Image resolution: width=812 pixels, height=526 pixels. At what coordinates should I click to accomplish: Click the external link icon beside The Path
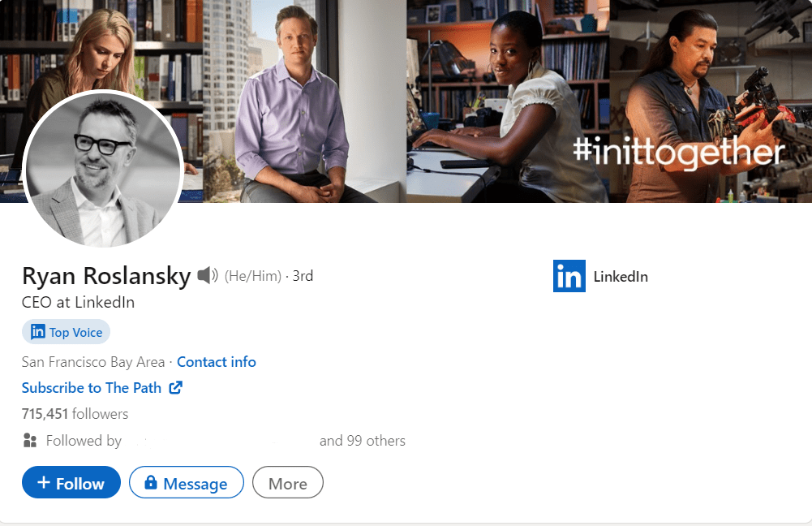(x=175, y=388)
